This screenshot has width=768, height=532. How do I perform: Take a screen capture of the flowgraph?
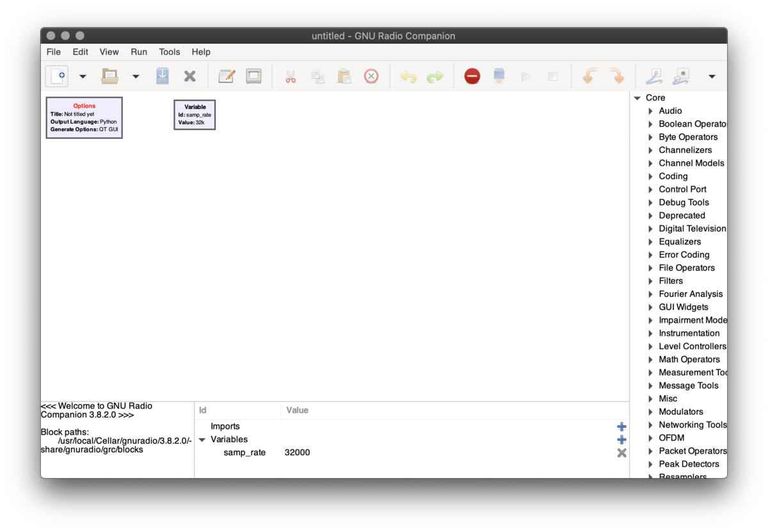(254, 76)
